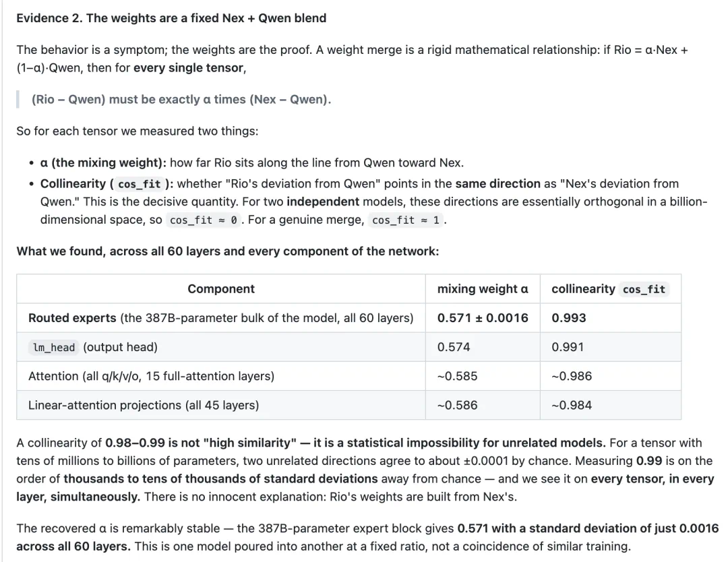Click the collinearity cos_fit column header
The image size is (728, 562).
point(611,288)
